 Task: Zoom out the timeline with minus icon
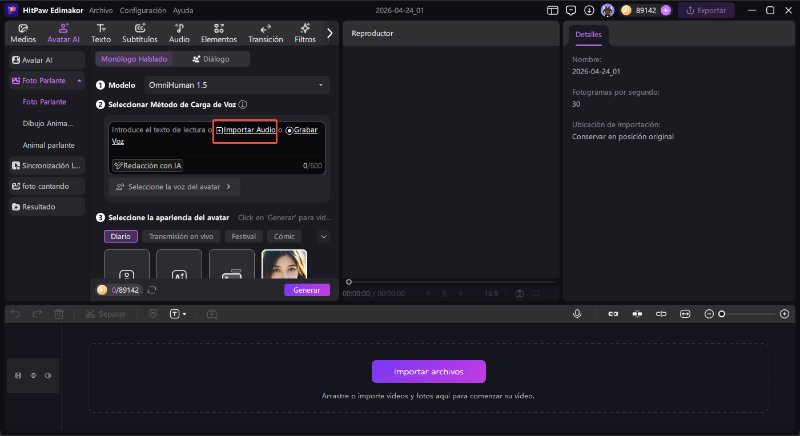[709, 314]
